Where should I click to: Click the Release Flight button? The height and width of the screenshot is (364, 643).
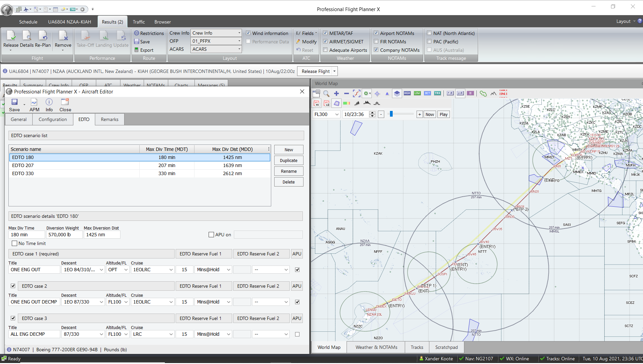coord(316,71)
